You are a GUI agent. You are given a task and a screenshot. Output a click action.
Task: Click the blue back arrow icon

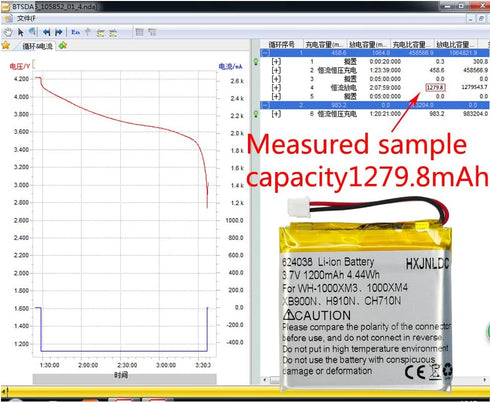point(46,32)
